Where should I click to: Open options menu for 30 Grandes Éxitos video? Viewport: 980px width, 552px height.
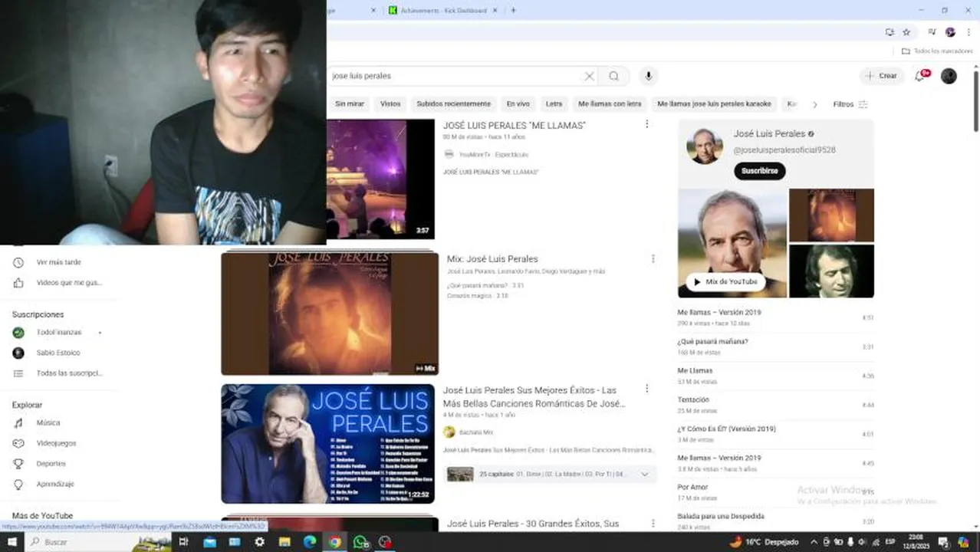point(653,524)
